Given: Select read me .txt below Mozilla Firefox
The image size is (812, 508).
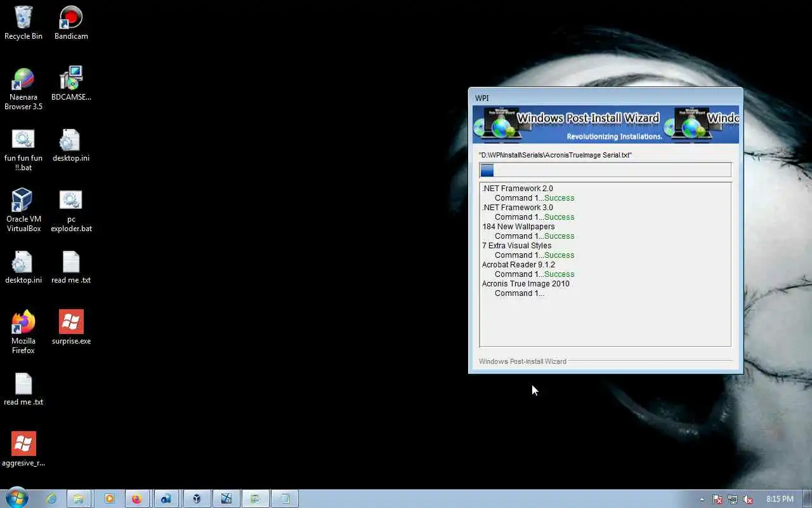Looking at the screenshot, I should click(x=23, y=389).
